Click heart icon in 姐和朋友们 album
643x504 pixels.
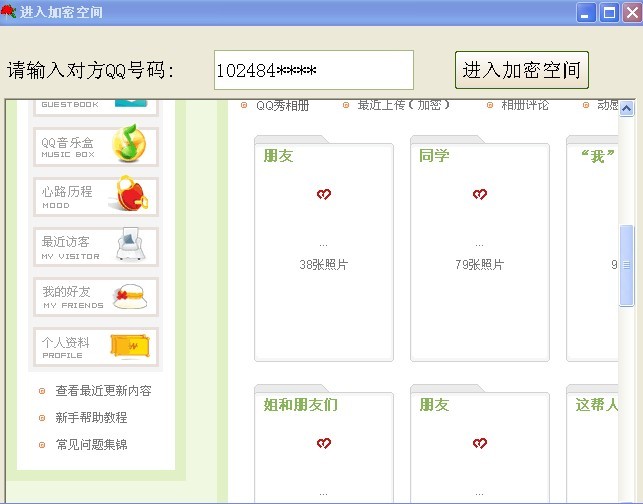(323, 443)
